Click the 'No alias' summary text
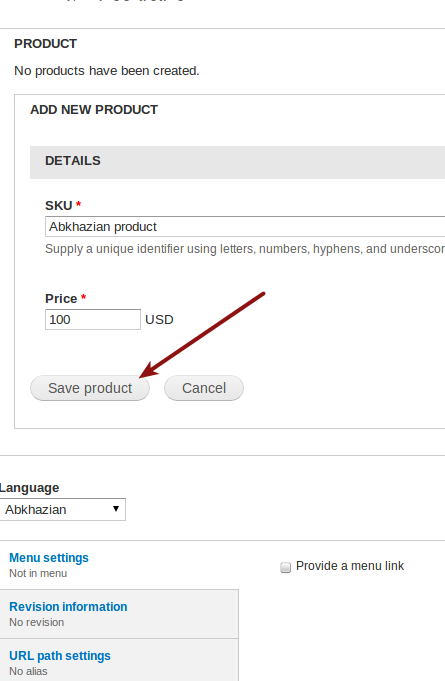Screen dimensions: 445x681 point(28,671)
